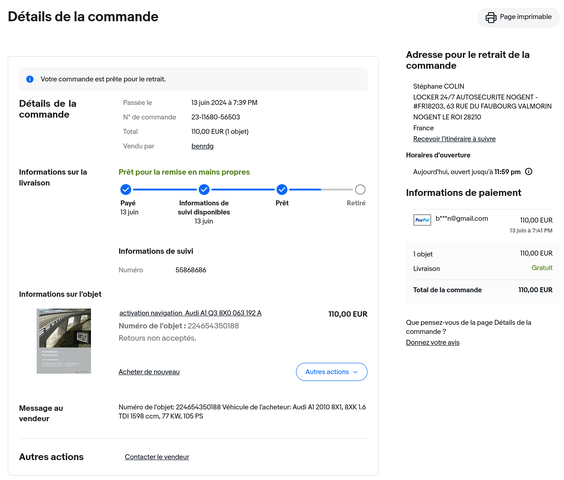
Task: Click the PayPal logo icon
Action: [x=422, y=220]
